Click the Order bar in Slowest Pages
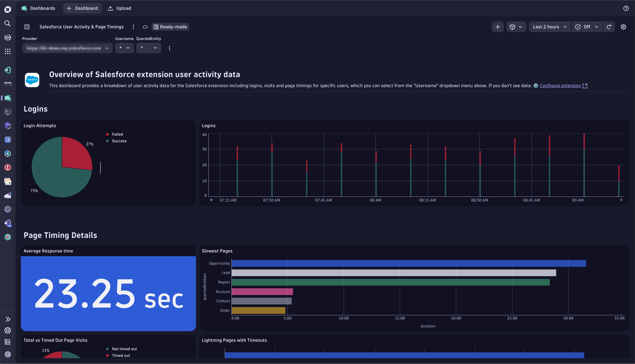Viewport: 635px width, 364px height. pos(259,310)
